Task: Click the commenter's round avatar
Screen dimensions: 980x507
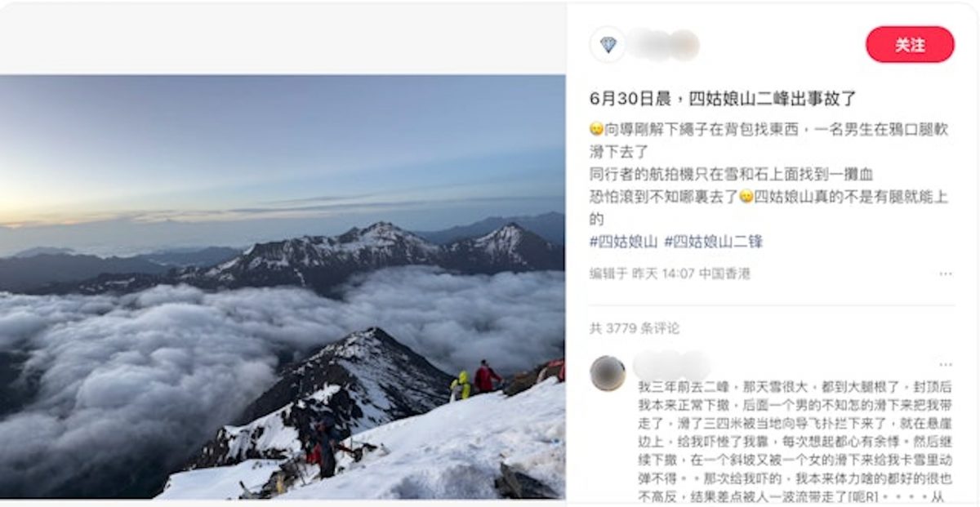Action: tap(608, 373)
